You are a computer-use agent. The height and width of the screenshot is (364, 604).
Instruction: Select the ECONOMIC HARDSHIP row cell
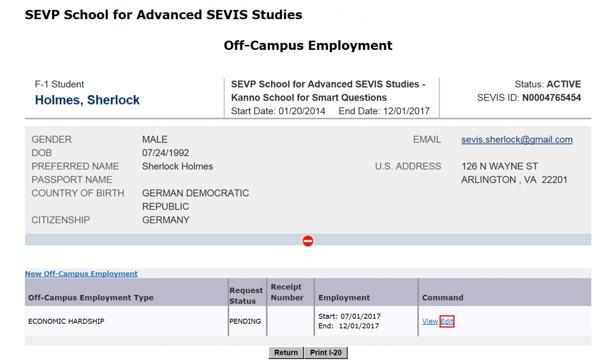coord(66,321)
